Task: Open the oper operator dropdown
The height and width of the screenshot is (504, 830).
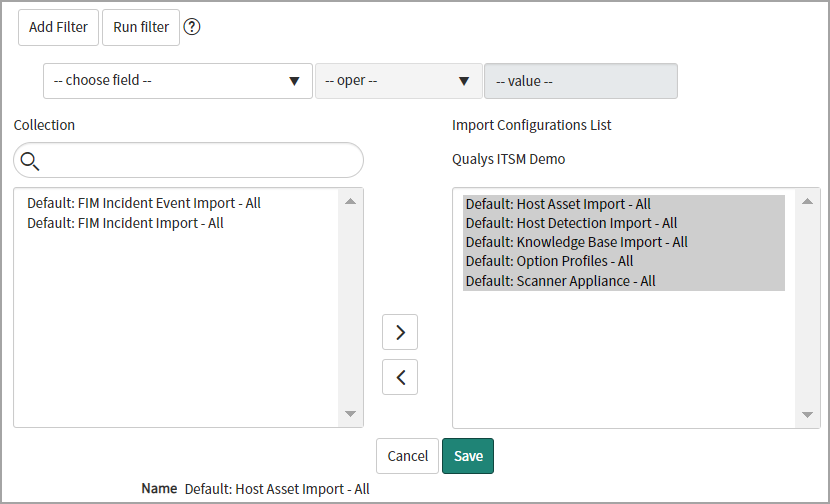Action: pos(399,81)
